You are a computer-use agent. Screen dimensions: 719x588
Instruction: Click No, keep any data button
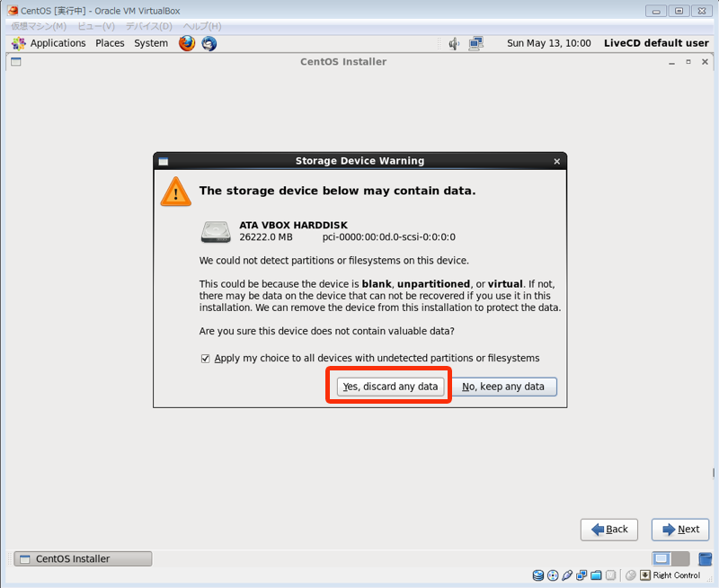pyautogui.click(x=503, y=387)
